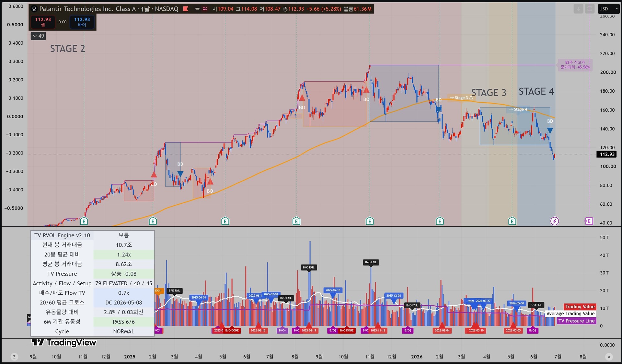The height and width of the screenshot is (364, 622).
Task: Click the 52주 신고가 purple label
Action: (x=575, y=65)
